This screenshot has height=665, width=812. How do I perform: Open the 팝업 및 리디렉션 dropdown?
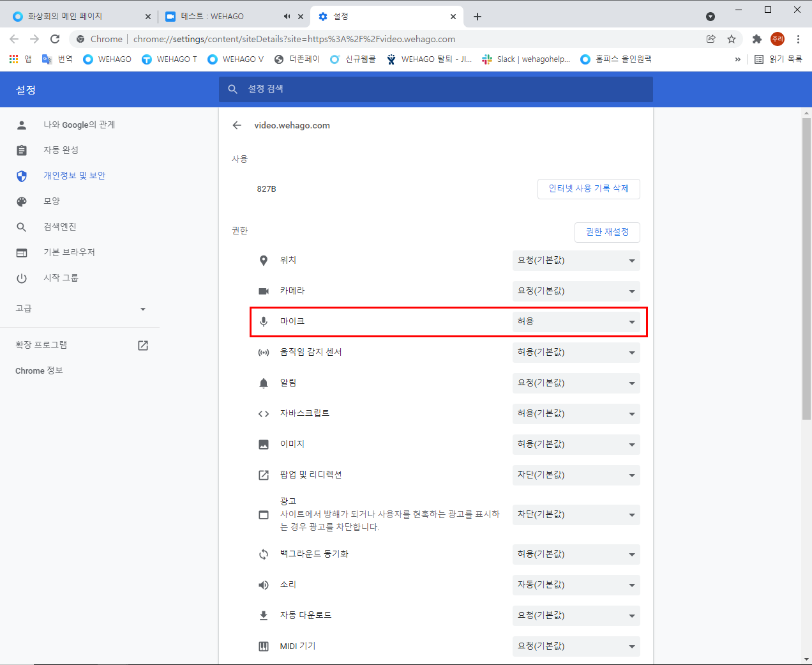tap(576, 475)
